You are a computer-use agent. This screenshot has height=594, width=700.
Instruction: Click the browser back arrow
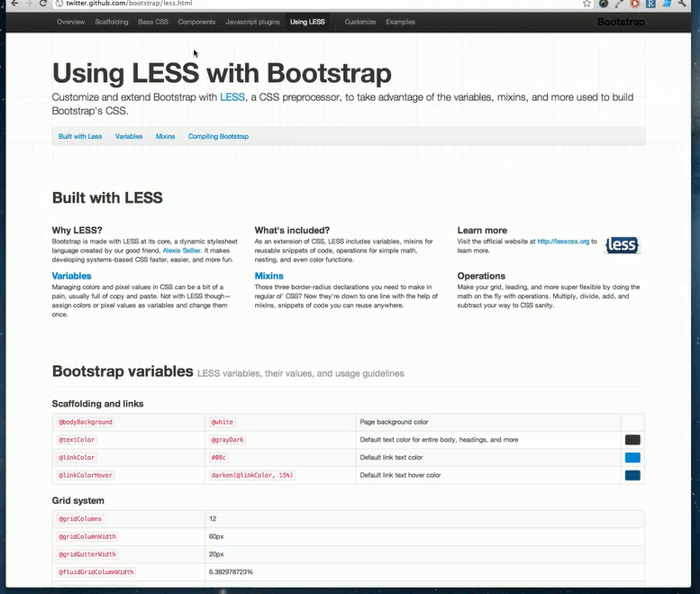coord(8,4)
